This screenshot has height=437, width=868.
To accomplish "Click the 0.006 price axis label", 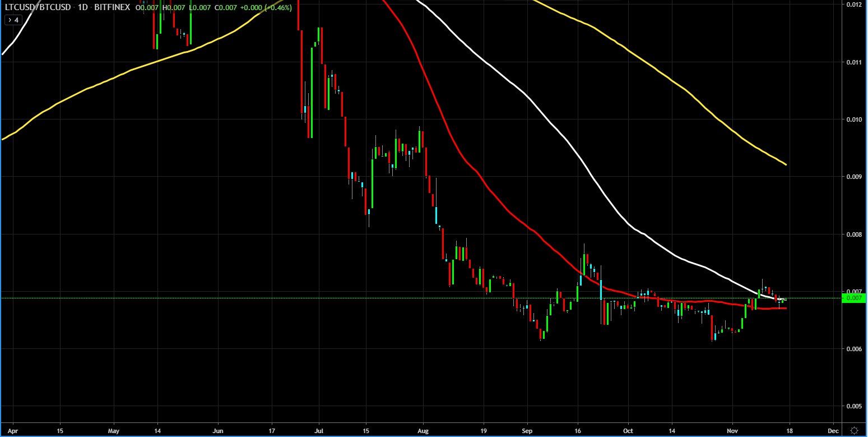I will [855, 349].
